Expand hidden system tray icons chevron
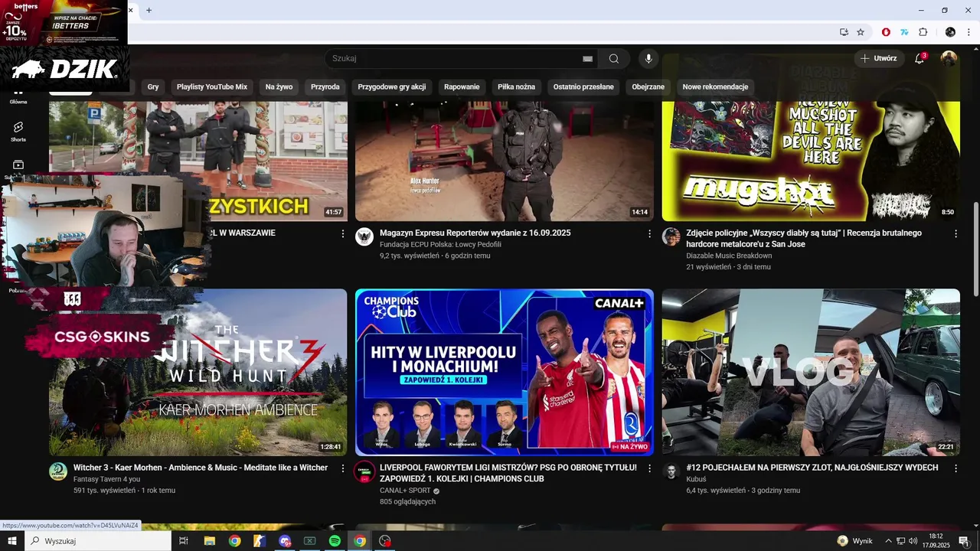Screen dimensions: 980x551 click(x=888, y=541)
